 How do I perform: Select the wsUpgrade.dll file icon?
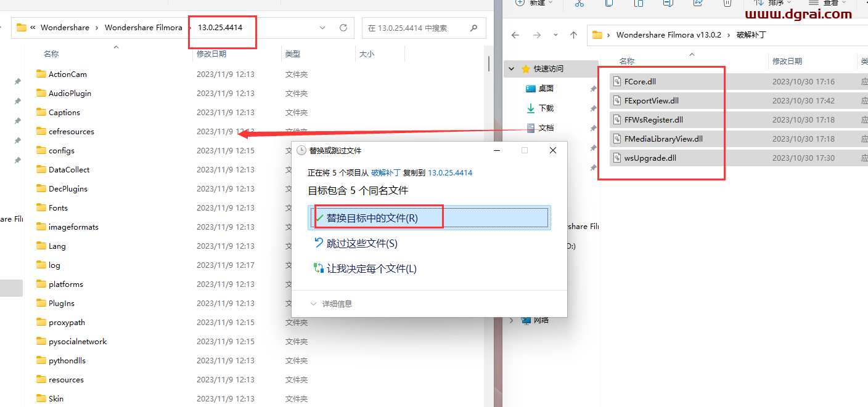[617, 158]
